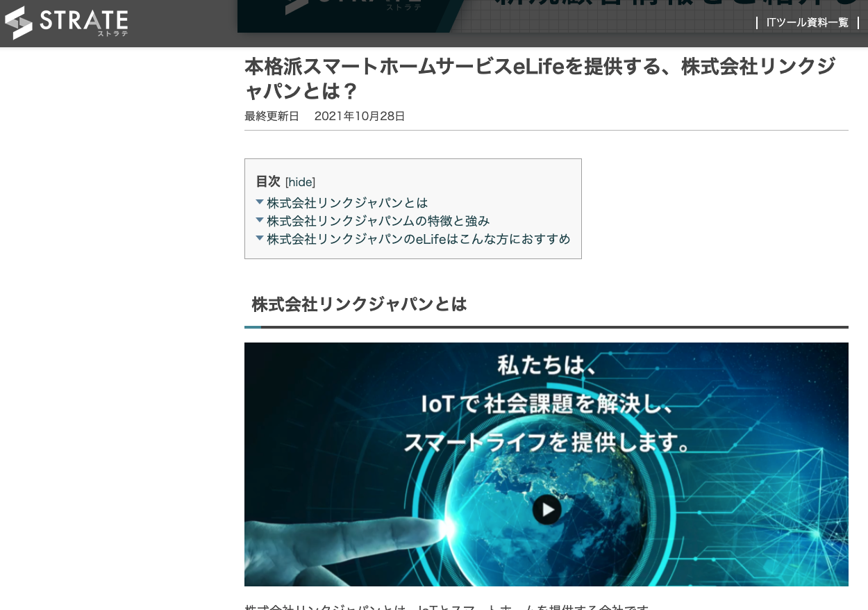Image resolution: width=868 pixels, height=610 pixels.
Task: Click the STRATE logo in the header
Action: [x=67, y=23]
